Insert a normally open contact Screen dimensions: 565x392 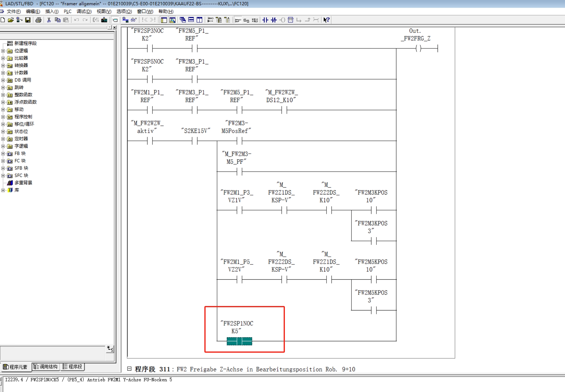click(265, 20)
